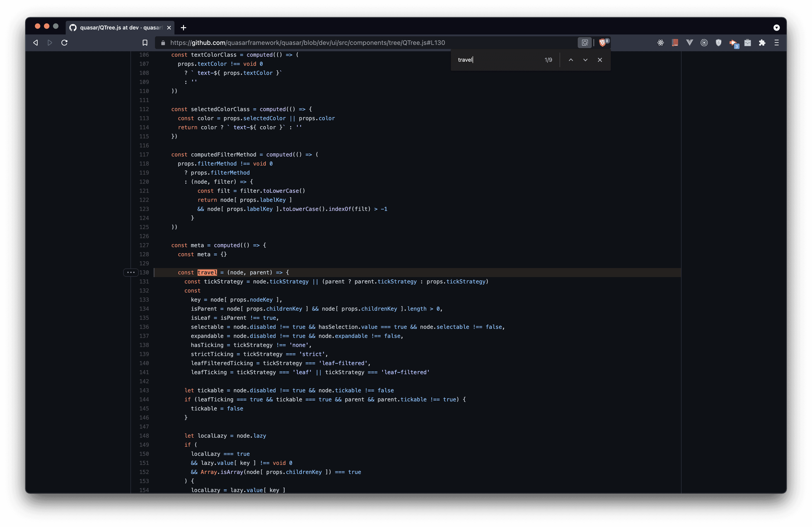Open Vue devtools extension icon
The width and height of the screenshot is (812, 527).
[x=689, y=43]
